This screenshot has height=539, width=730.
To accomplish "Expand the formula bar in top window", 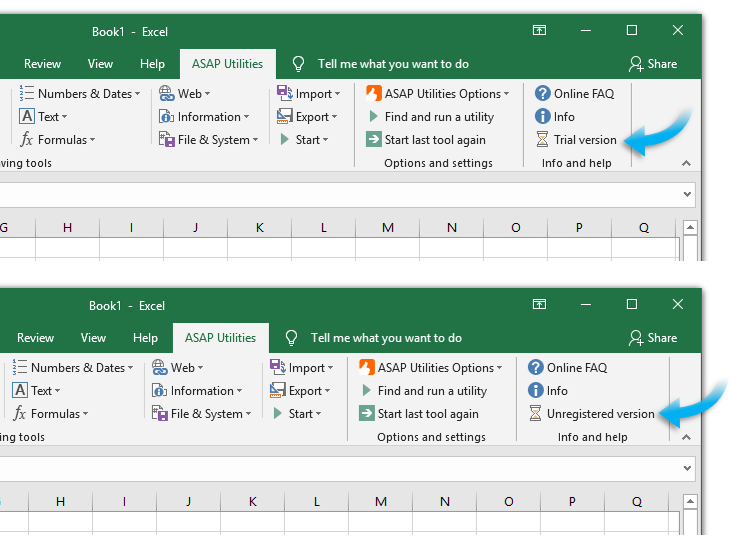I will 687,194.
